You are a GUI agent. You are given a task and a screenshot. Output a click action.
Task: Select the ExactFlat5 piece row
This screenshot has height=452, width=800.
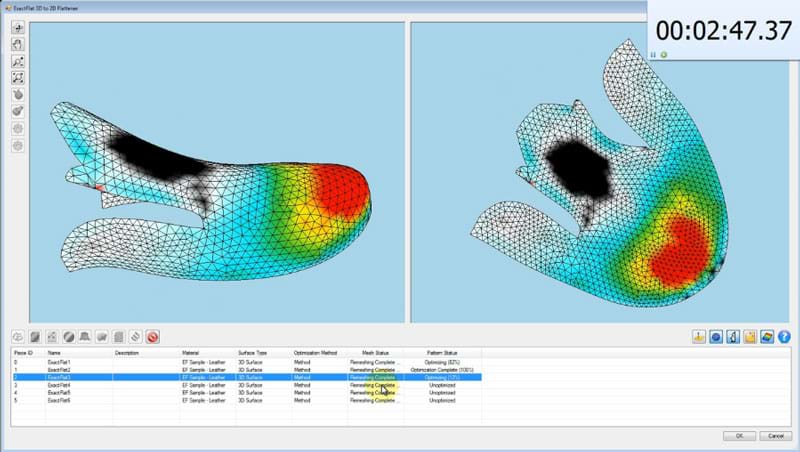[61, 393]
